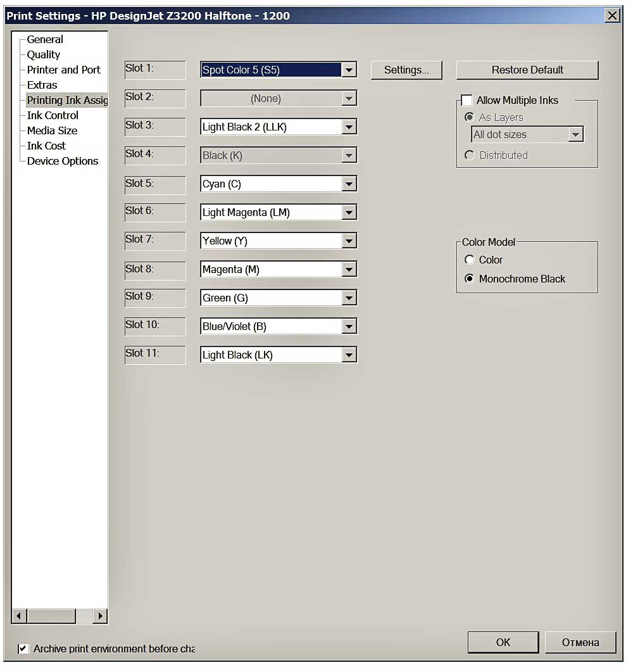
Task: Confirm with the OK button
Action: coord(503,642)
